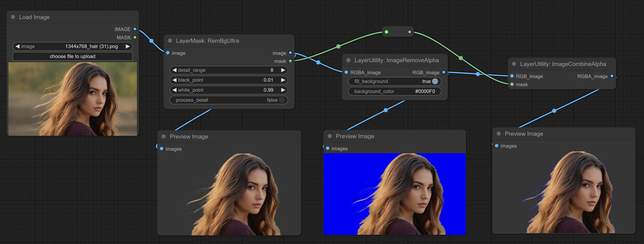Collapse the ImageRemoveAlpha node via its dot
This screenshot has width=644, height=244.
click(x=348, y=60)
